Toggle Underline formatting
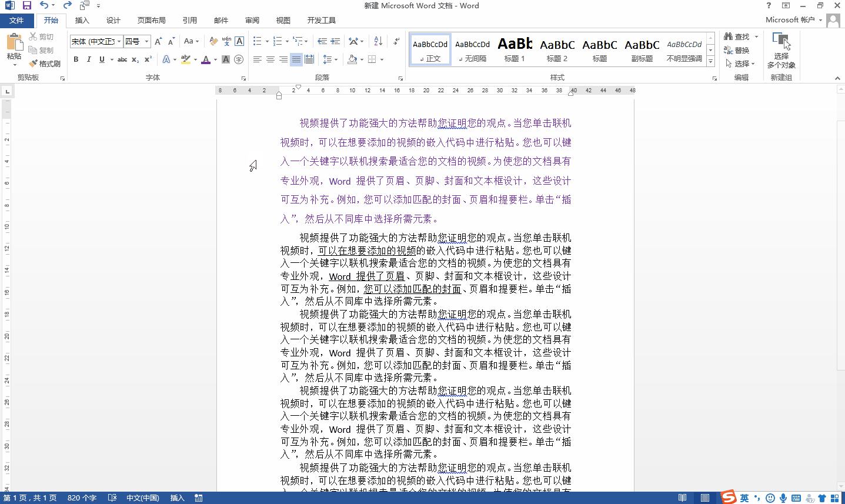 [102, 59]
